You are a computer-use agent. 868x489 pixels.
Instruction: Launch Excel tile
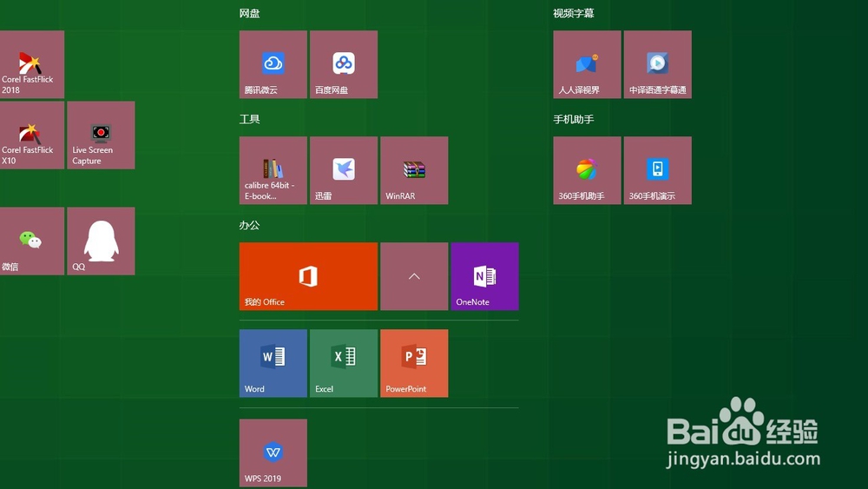(x=344, y=363)
